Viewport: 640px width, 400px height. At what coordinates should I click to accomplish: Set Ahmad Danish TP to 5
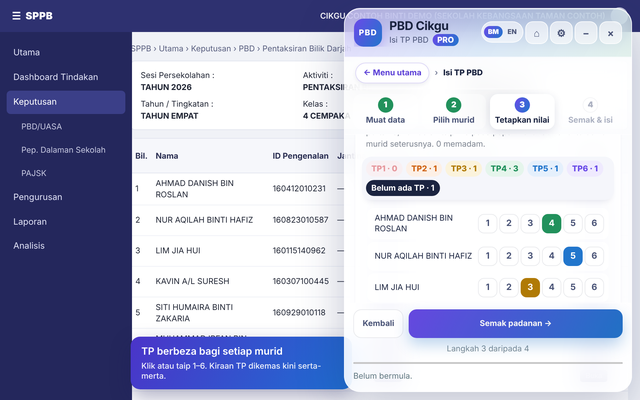573,223
